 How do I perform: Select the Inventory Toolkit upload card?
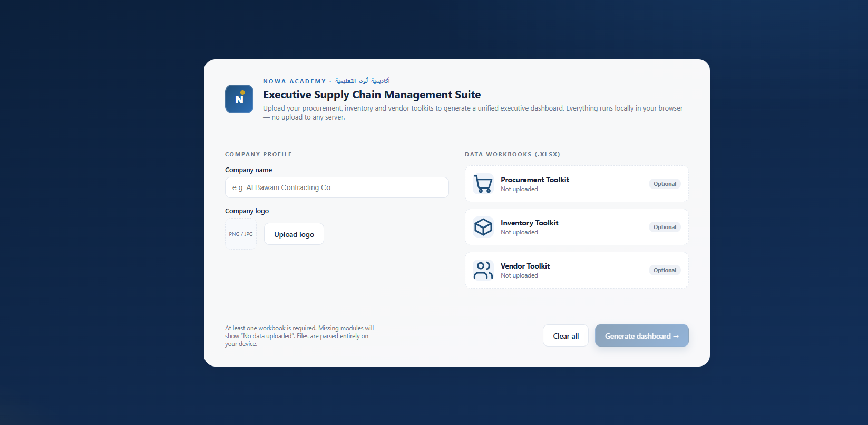[x=577, y=227]
